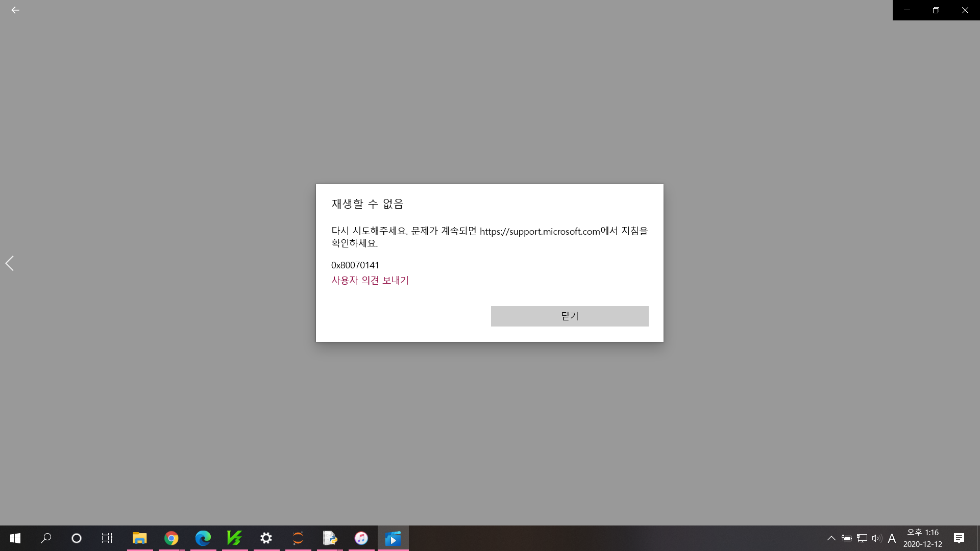
Task: Restore down the window
Action: 936,10
